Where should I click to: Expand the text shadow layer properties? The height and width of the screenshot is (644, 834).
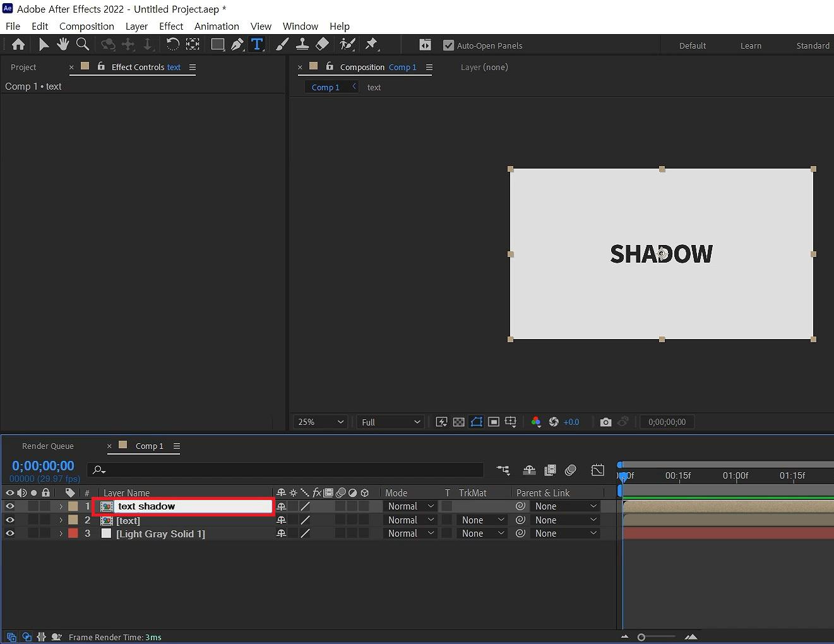tap(61, 506)
